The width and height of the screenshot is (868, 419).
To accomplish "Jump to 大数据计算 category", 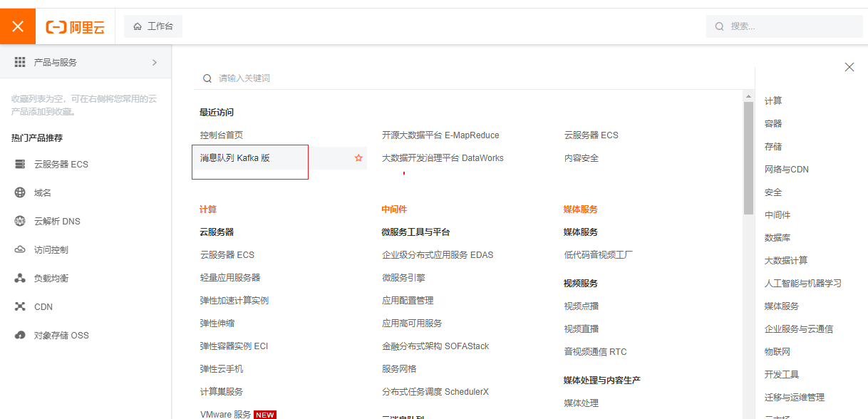I will (x=786, y=261).
